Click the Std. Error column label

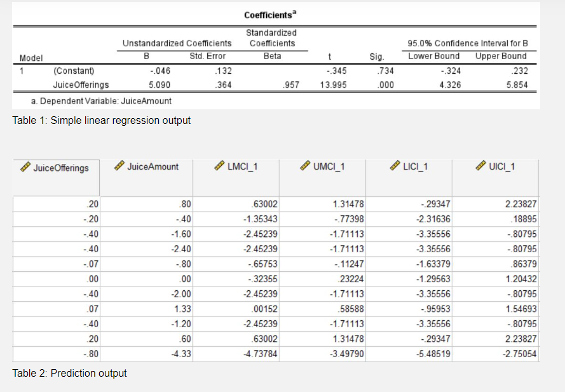[208, 56]
